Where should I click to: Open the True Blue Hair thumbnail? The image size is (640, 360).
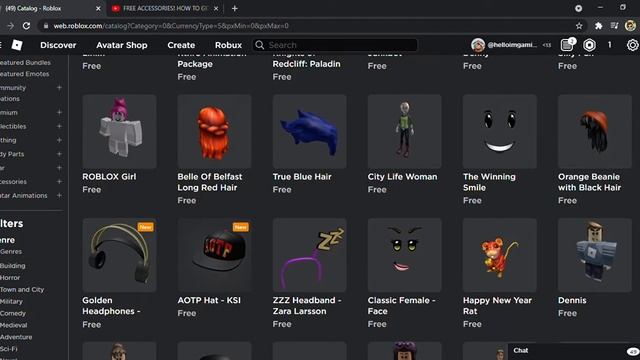pos(309,131)
